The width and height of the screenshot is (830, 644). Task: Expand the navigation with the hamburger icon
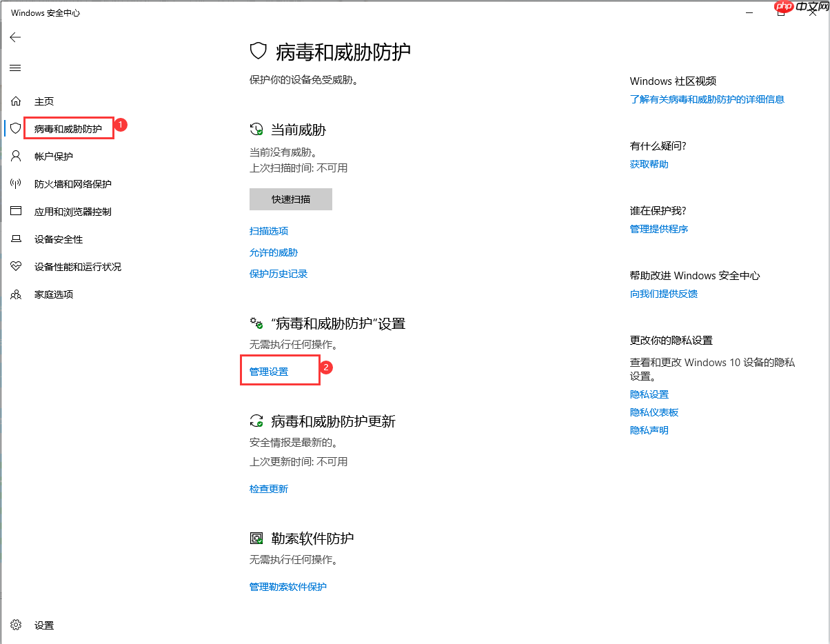[14, 68]
